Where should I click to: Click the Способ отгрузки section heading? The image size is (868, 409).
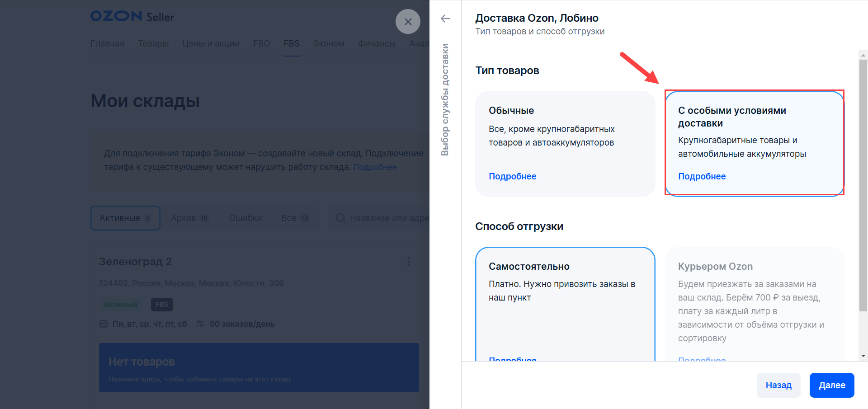pos(519,226)
